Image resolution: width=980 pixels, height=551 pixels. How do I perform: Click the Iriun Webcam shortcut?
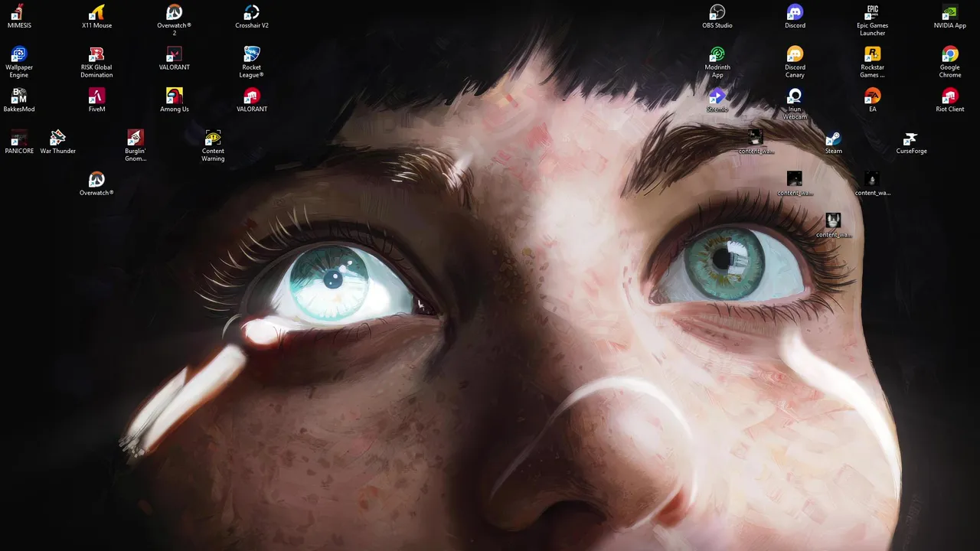click(x=795, y=104)
